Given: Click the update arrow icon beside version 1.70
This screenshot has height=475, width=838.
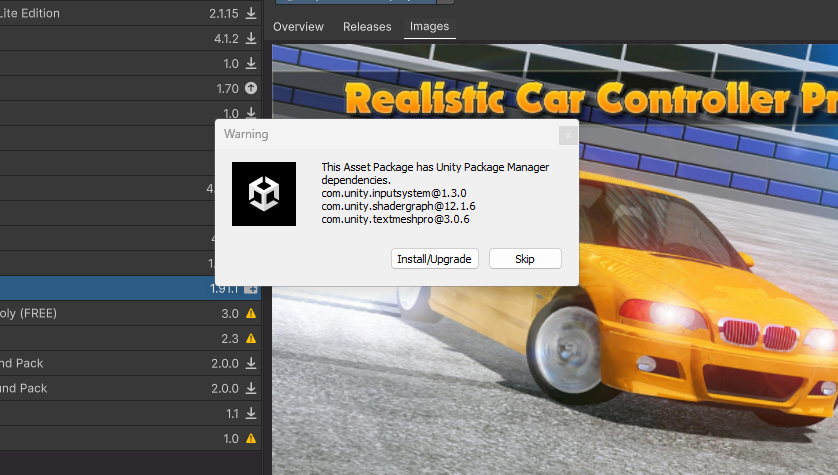Looking at the screenshot, I should coord(251,88).
